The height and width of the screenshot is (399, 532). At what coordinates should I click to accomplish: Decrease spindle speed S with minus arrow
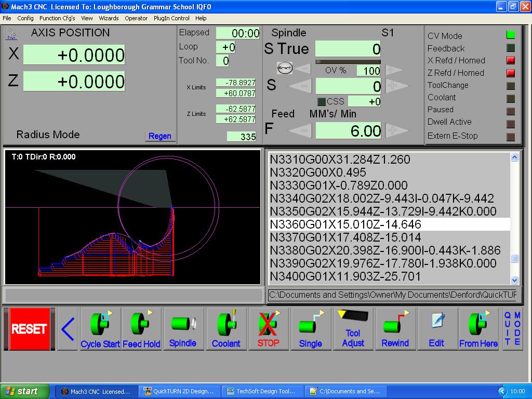click(x=300, y=86)
